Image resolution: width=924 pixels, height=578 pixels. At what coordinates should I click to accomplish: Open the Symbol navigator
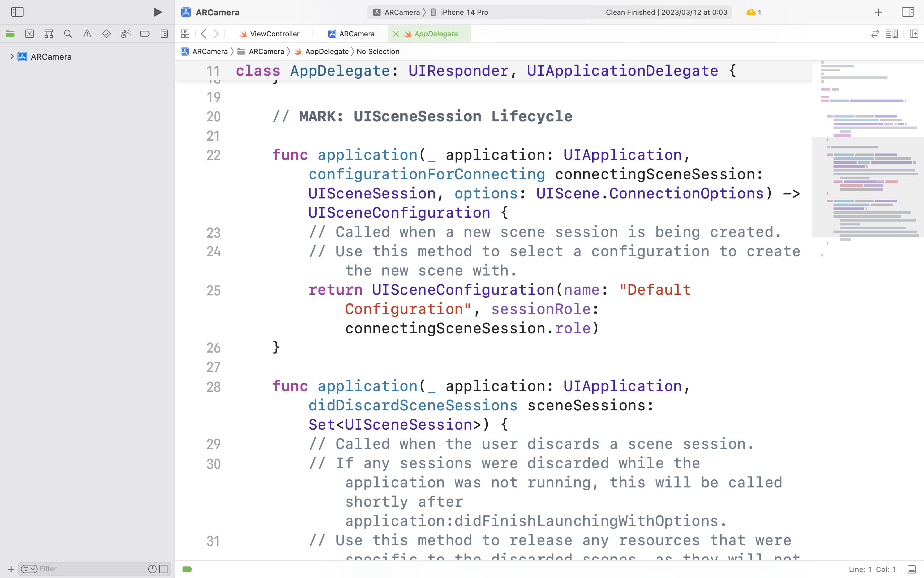[x=48, y=34]
